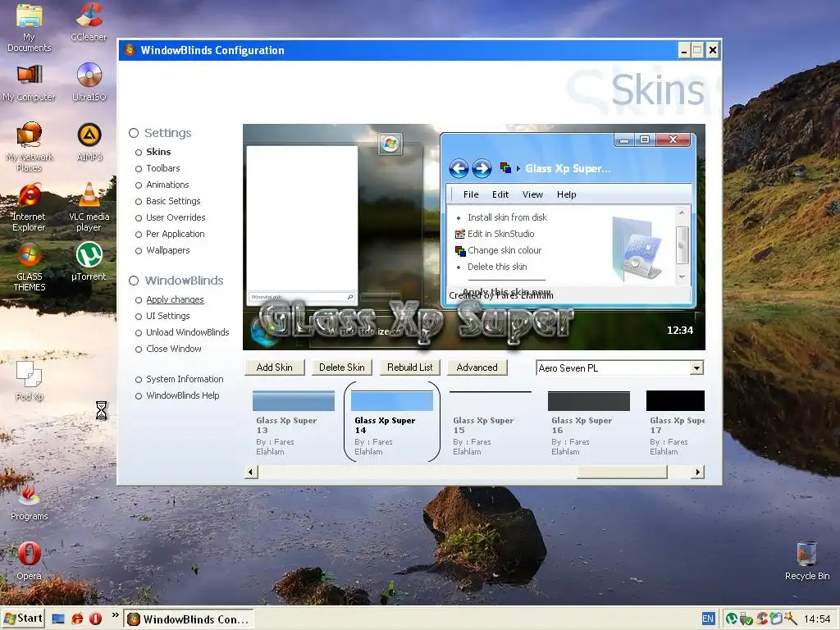Click the Add Skin button
The width and height of the screenshot is (840, 630).
274,367
